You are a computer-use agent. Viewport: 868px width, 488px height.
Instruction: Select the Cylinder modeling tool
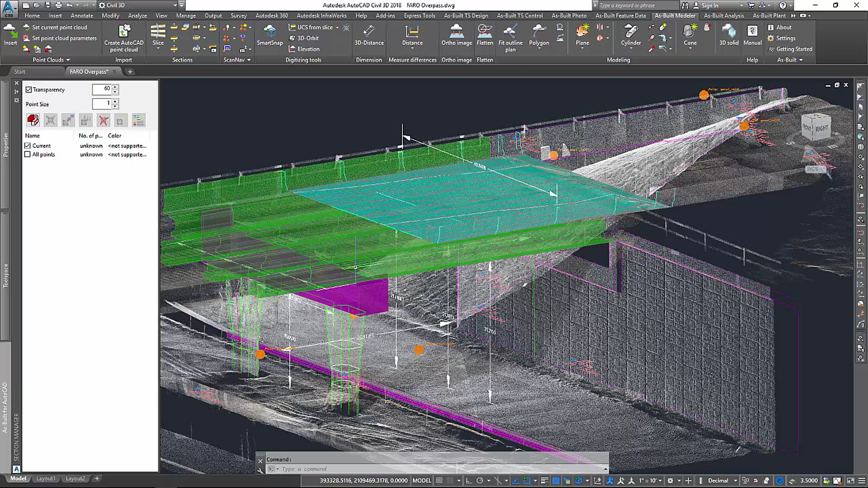(x=630, y=32)
